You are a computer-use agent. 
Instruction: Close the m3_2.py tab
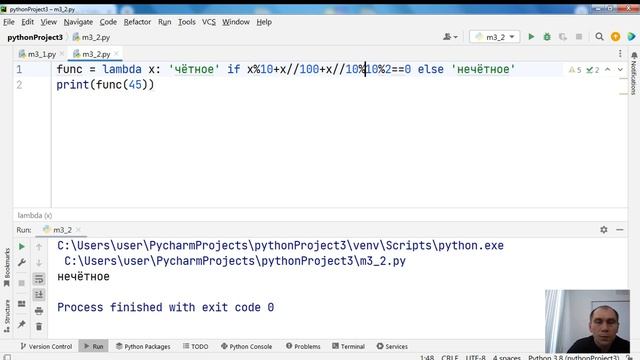(x=116, y=53)
